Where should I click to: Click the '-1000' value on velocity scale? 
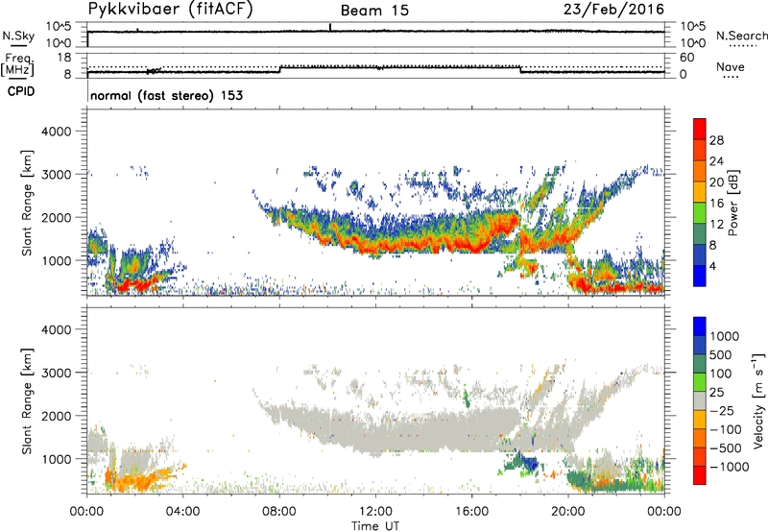click(730, 467)
